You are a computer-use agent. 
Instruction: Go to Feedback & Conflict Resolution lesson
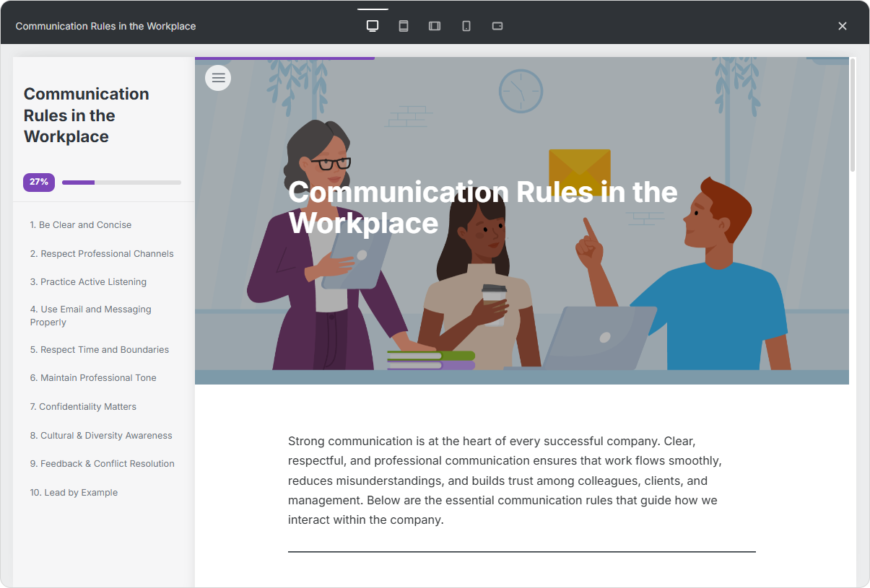coord(103,464)
